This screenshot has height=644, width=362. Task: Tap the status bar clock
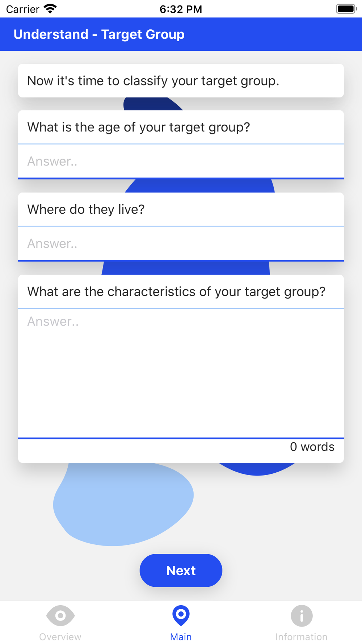(x=181, y=9)
